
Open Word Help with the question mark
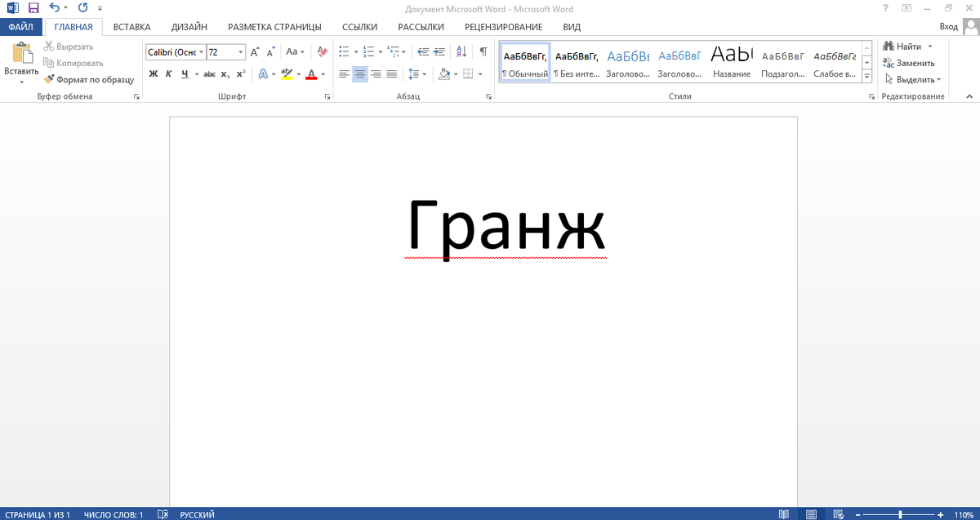pos(886,8)
